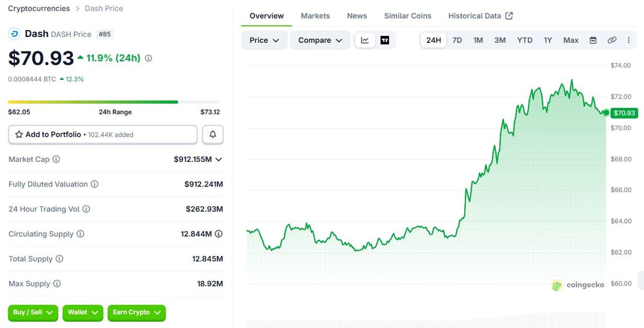Show Total Supply info tooltip
The image size is (644, 328).
pyautogui.click(x=60, y=259)
